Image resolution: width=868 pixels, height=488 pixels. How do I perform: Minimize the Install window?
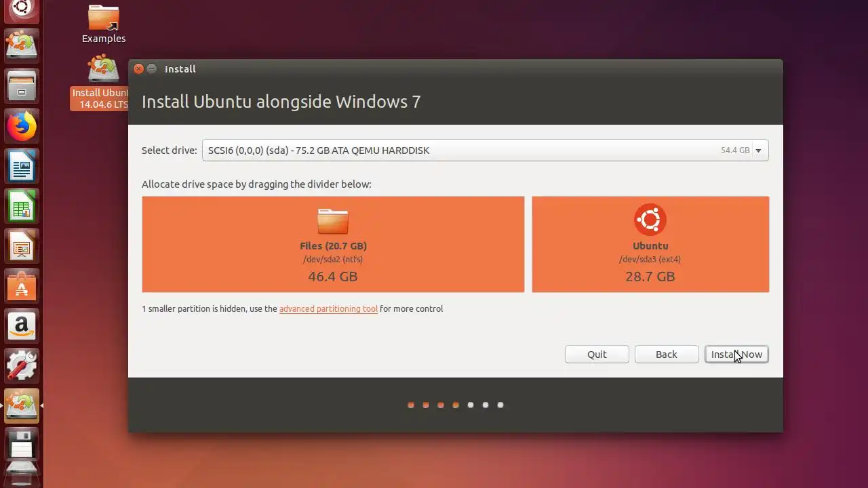[152, 68]
